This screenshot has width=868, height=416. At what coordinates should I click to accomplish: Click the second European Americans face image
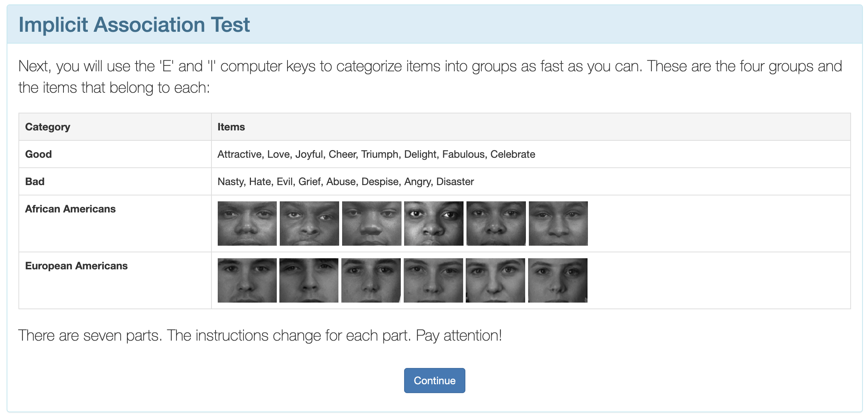coord(309,280)
